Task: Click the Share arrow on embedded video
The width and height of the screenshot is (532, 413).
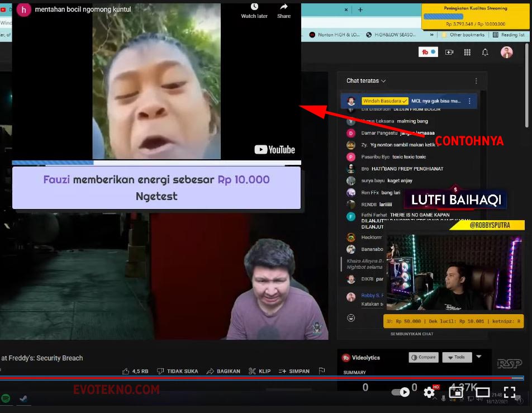Action: (284, 7)
